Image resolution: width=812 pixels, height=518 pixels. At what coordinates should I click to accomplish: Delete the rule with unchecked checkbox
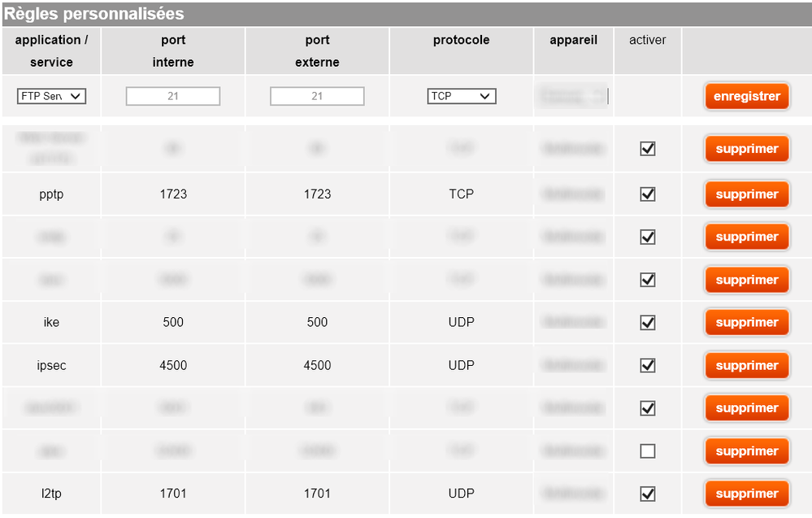tap(746, 451)
